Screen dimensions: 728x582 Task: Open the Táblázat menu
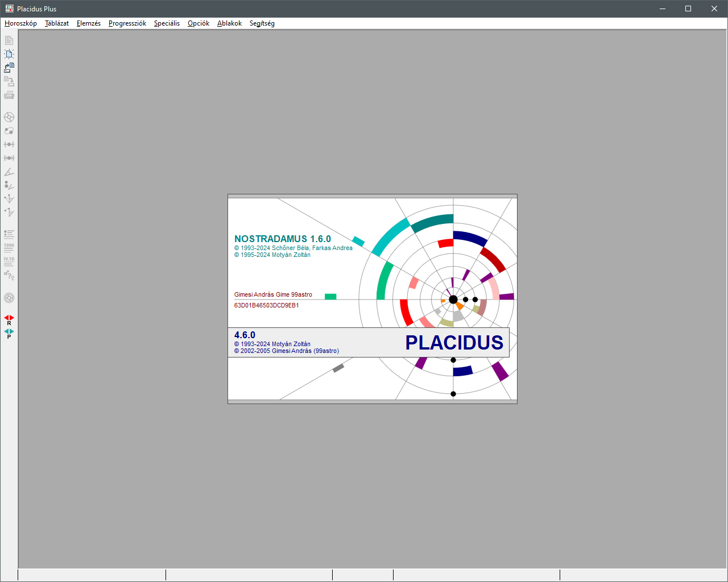point(57,23)
